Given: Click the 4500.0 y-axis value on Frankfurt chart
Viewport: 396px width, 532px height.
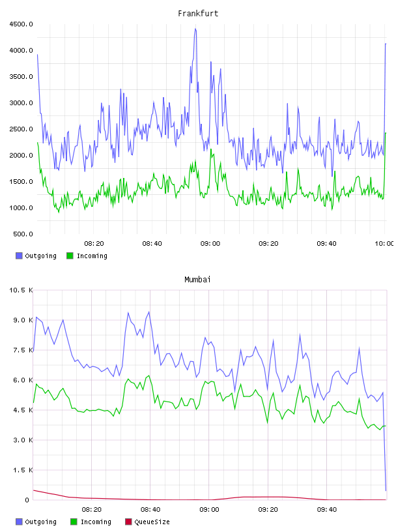Looking at the screenshot, I should 21,24.
